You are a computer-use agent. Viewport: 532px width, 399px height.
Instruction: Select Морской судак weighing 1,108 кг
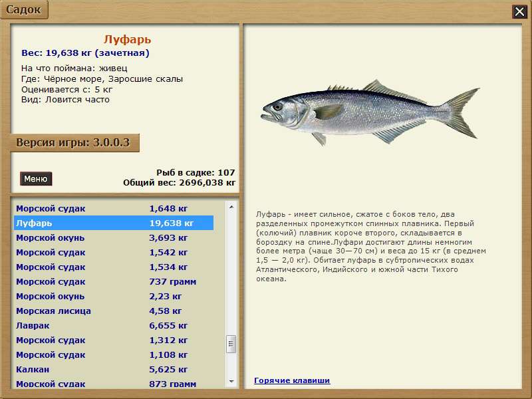(x=113, y=355)
